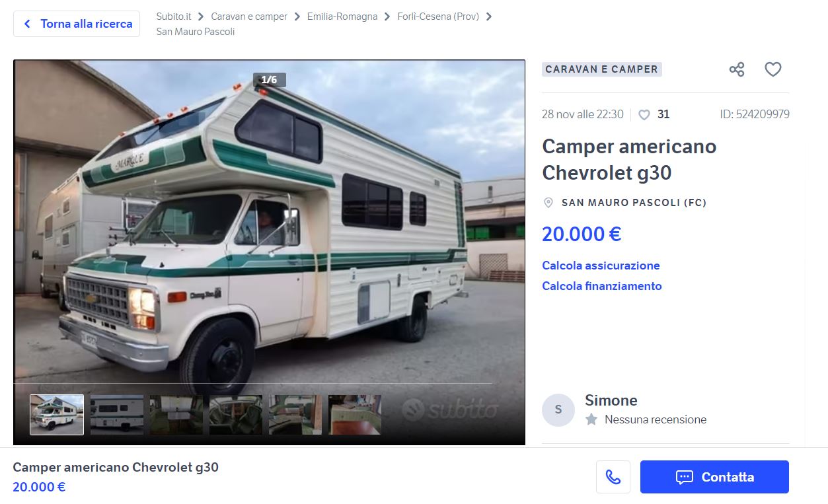Save the listing with the heart icon

773,69
